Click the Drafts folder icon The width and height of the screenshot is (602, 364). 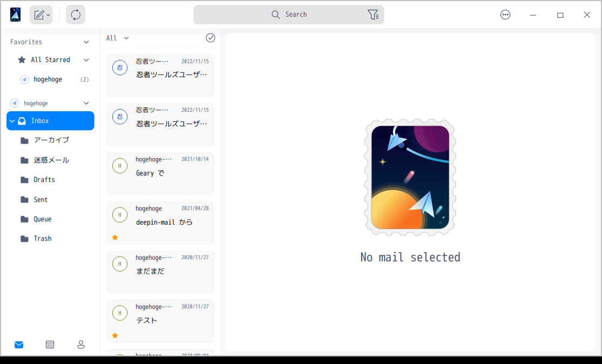[x=25, y=180]
